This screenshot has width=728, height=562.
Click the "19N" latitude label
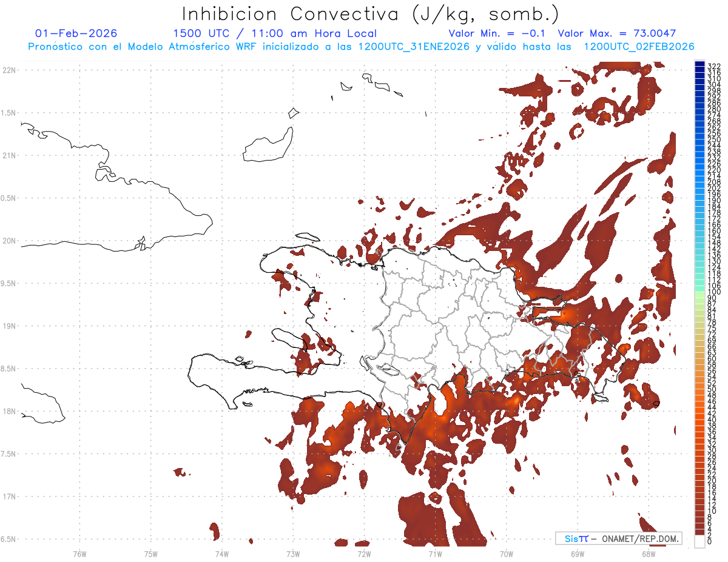(x=8, y=326)
